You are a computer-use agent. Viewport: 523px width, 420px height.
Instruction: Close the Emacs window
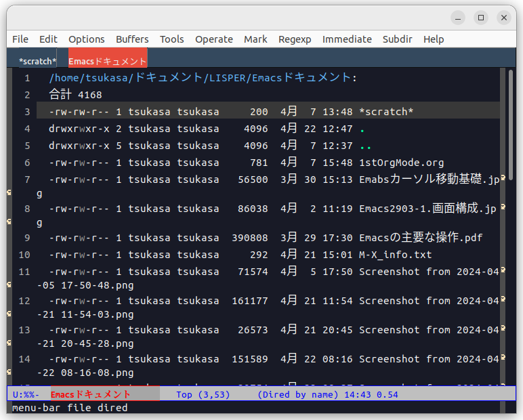504,18
